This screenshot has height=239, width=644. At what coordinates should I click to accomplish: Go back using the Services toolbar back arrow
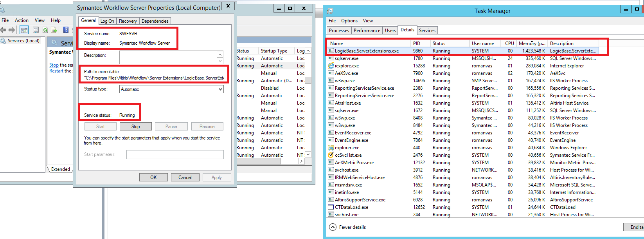click(x=3, y=30)
